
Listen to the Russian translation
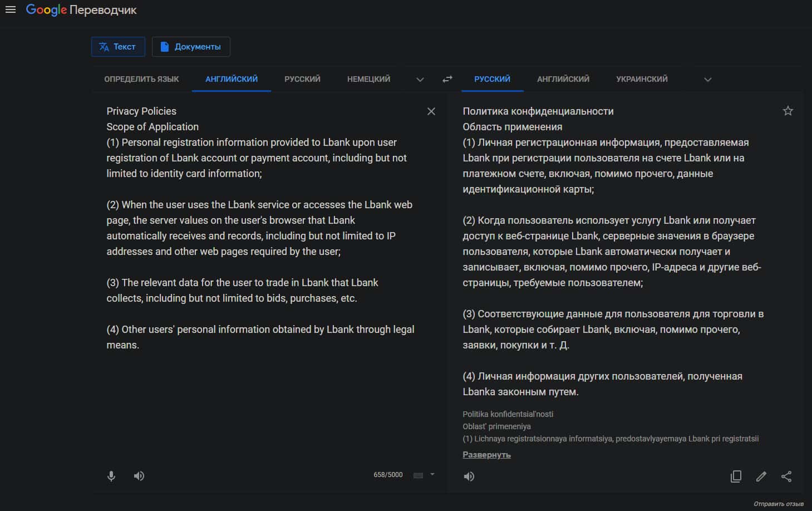(x=469, y=476)
